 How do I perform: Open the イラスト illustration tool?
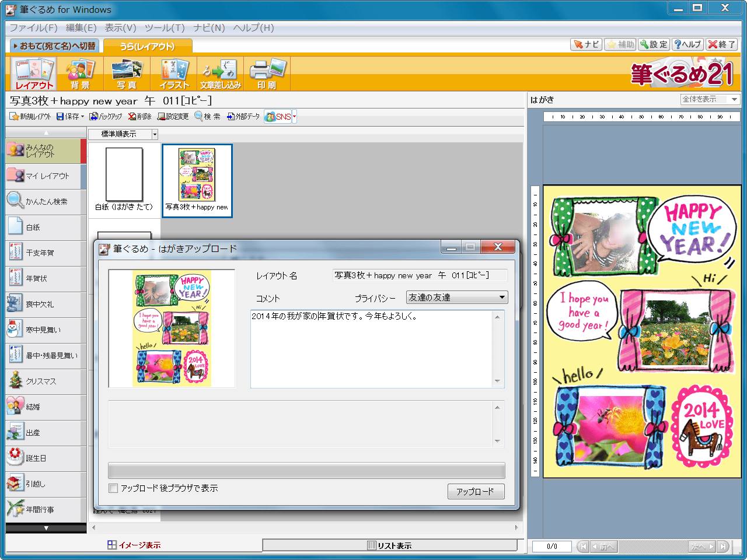pyautogui.click(x=173, y=73)
